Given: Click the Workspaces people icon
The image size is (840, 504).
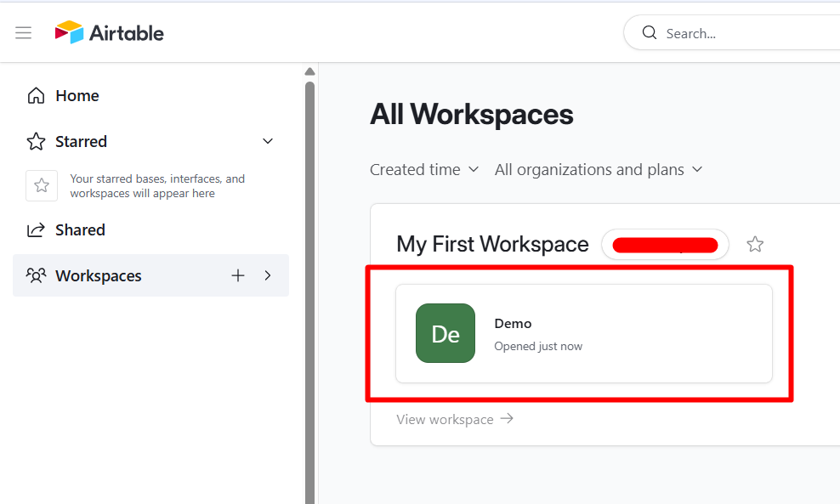Looking at the screenshot, I should pyautogui.click(x=36, y=275).
